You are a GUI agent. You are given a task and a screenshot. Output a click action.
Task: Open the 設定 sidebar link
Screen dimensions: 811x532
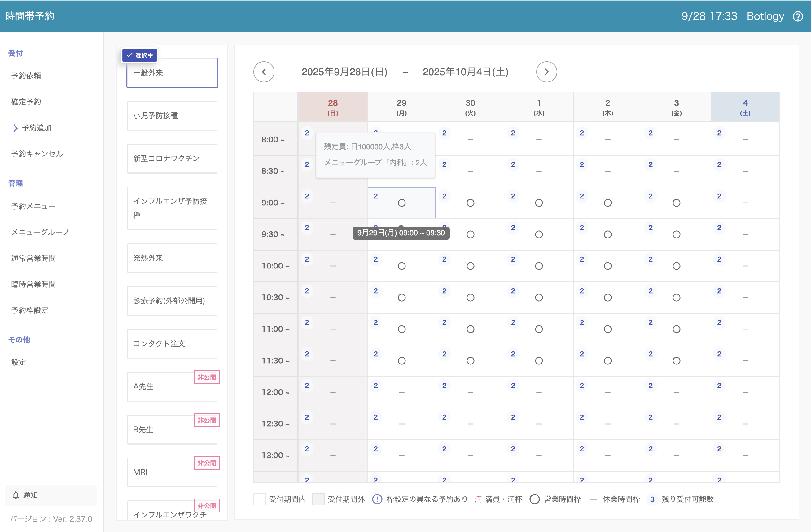click(19, 362)
